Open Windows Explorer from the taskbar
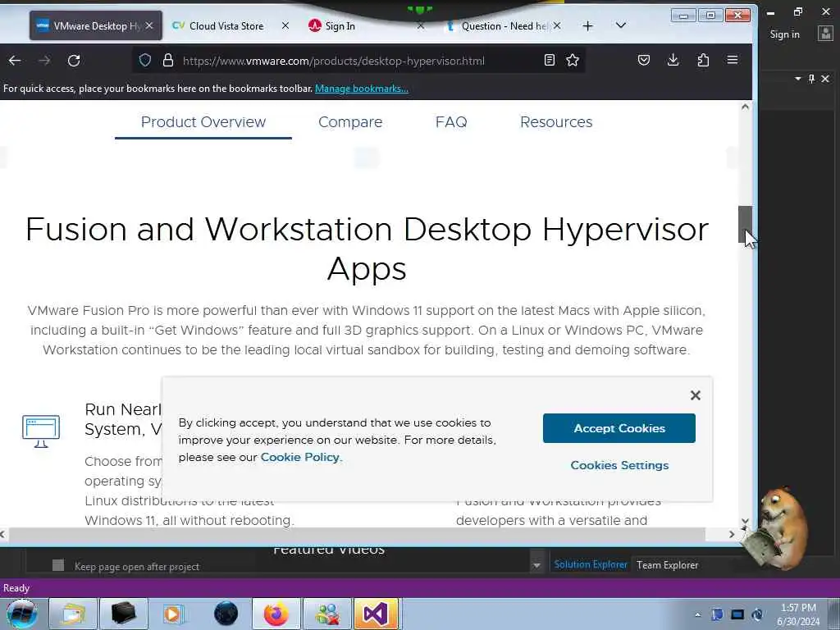 [73, 614]
